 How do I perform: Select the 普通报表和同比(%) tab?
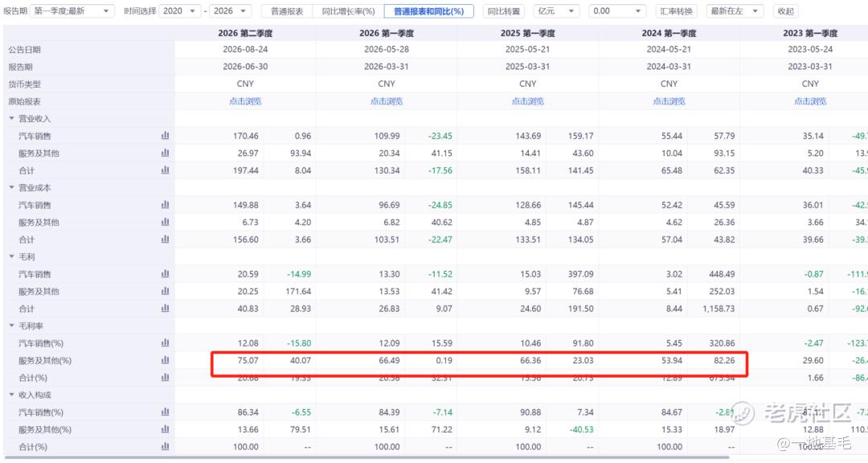pos(429,11)
